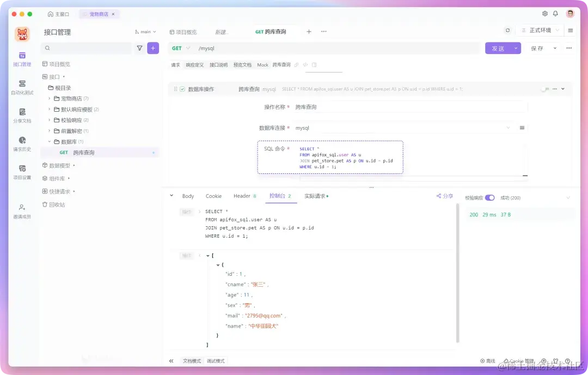
Task: Open the main branch dropdown
Action: 145,32
